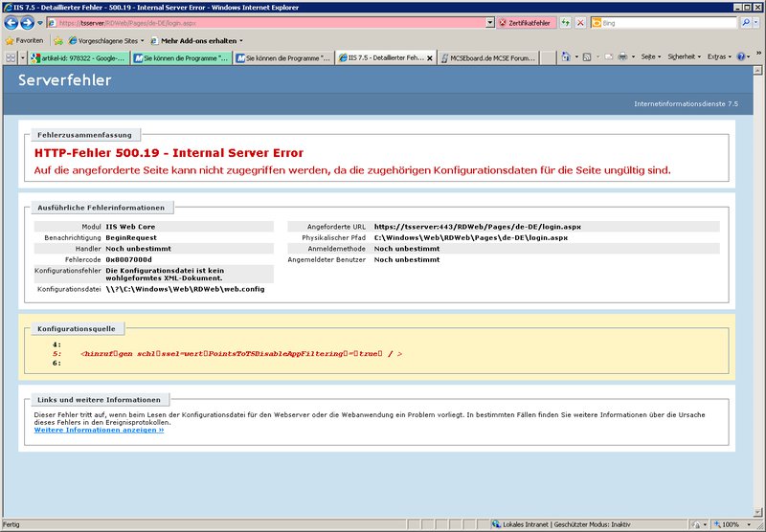
Task: Open the recent pages dropdown beside Forward
Action: [x=40, y=23]
